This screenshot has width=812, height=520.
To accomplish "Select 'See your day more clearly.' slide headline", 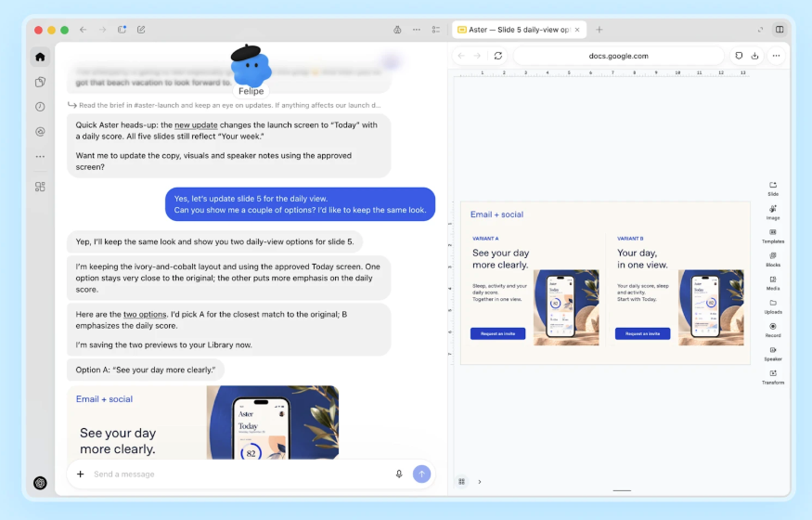I will pos(500,259).
